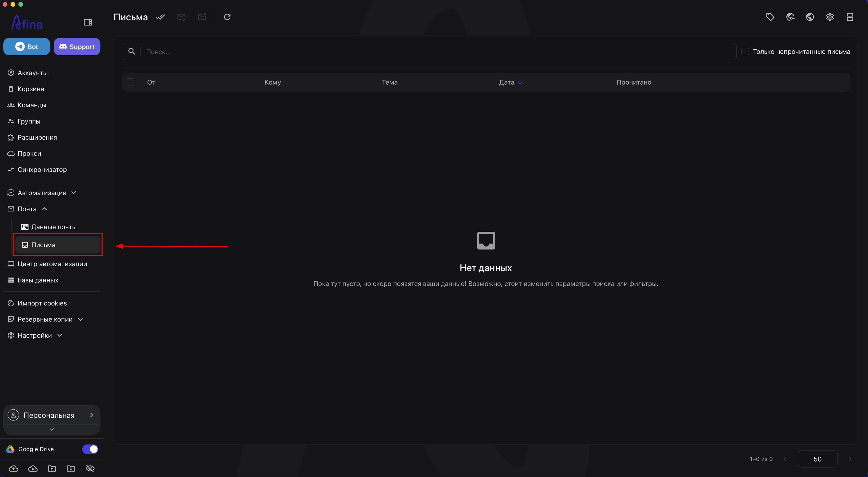Open the 50 rows per page selector
The height and width of the screenshot is (477, 868).
coord(817,459)
